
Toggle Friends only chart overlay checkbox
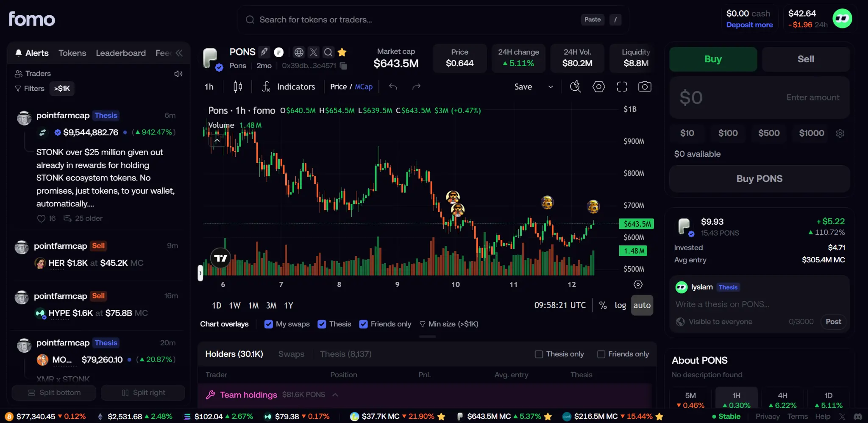pos(363,324)
